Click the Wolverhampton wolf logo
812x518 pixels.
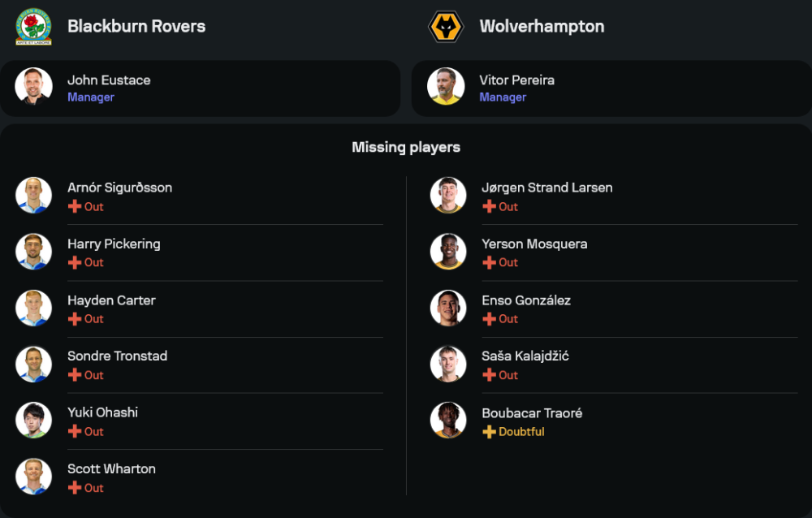445,27
